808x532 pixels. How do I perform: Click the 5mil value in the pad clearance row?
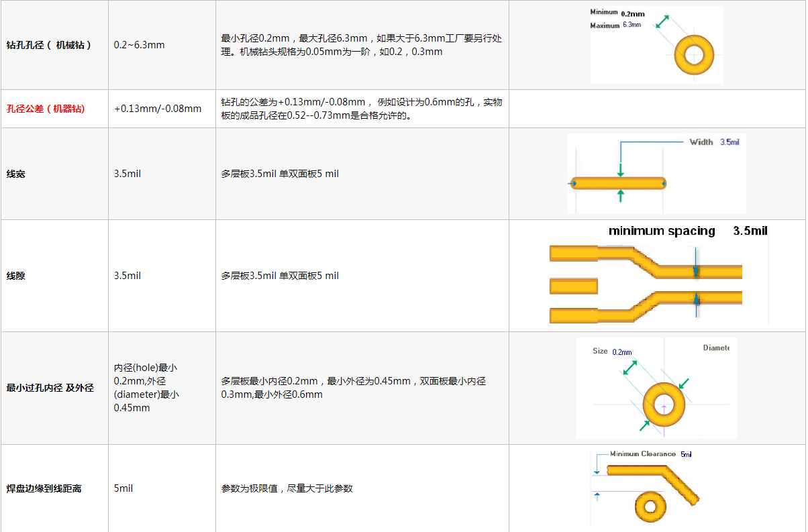[123, 488]
